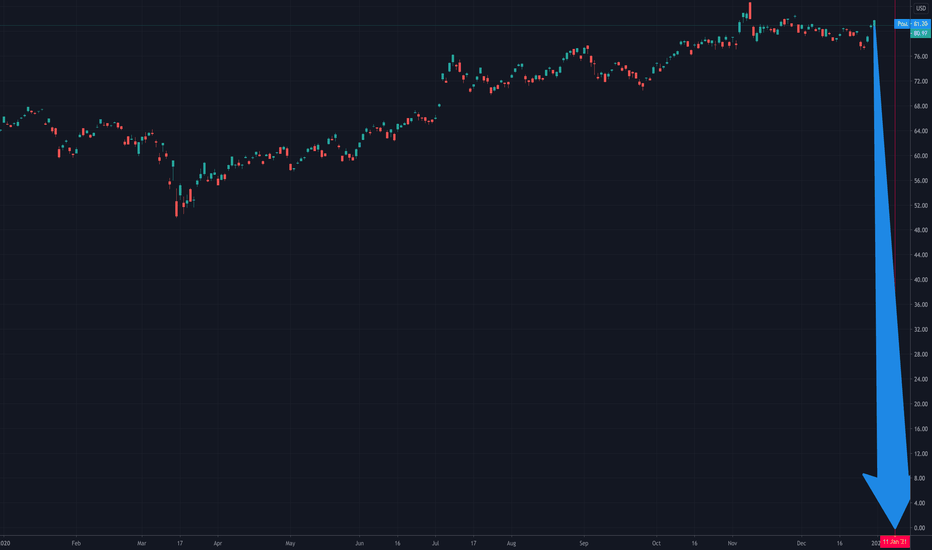The image size is (932, 550).
Task: Click the Mar label on time axis
Action: tap(141, 543)
